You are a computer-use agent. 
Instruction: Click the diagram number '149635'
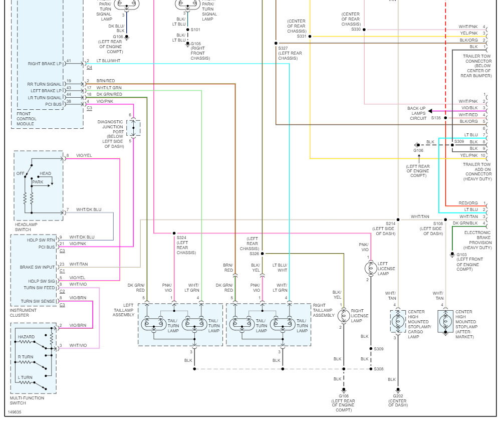pyautogui.click(x=15, y=412)
